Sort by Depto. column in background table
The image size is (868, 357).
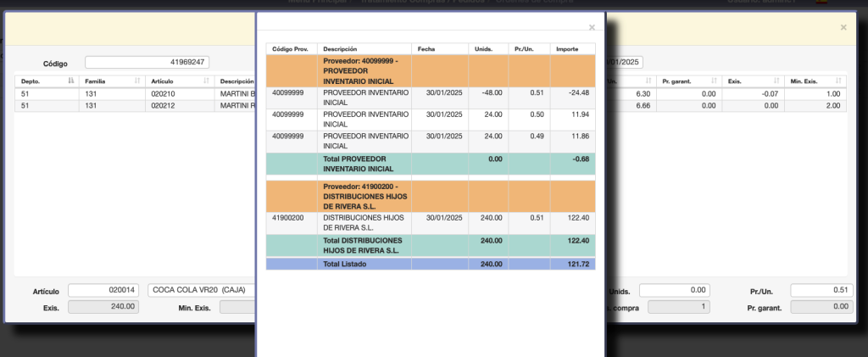(70, 81)
